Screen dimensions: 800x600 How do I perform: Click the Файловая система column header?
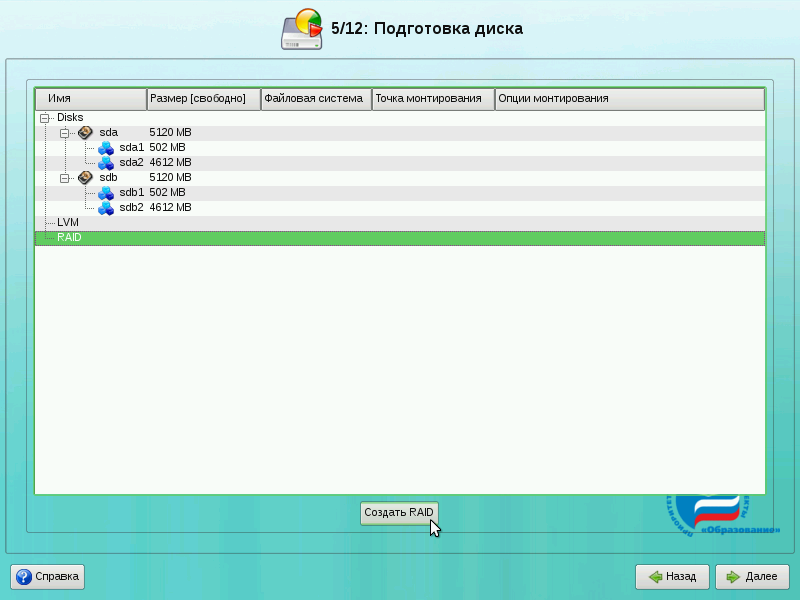(x=316, y=99)
